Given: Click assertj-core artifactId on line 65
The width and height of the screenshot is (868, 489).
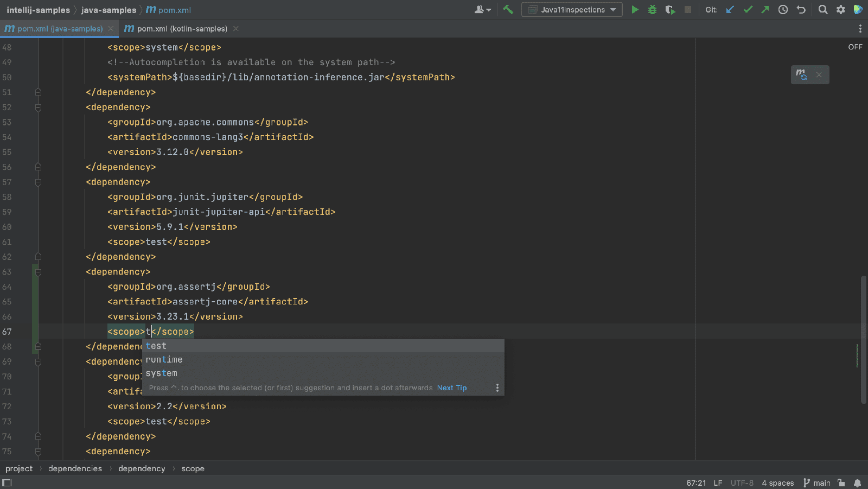Looking at the screenshot, I should coord(205,302).
